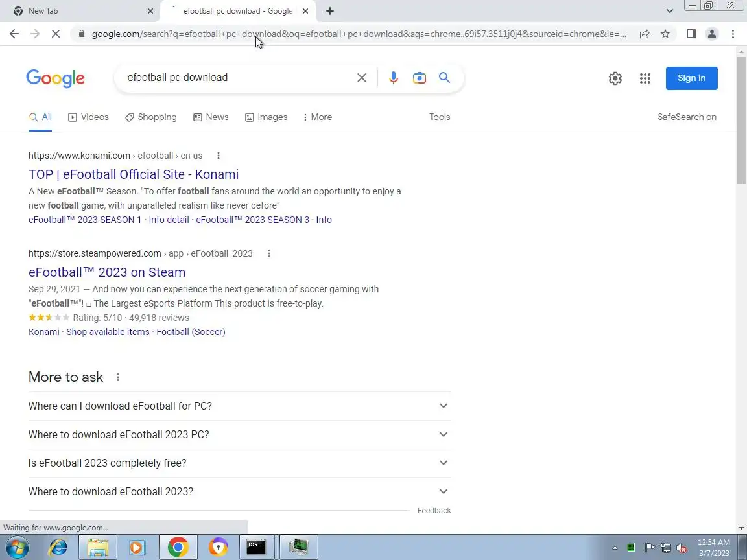747x560 pixels.
Task: Open Windows Explorer from taskbar
Action: tap(98, 548)
